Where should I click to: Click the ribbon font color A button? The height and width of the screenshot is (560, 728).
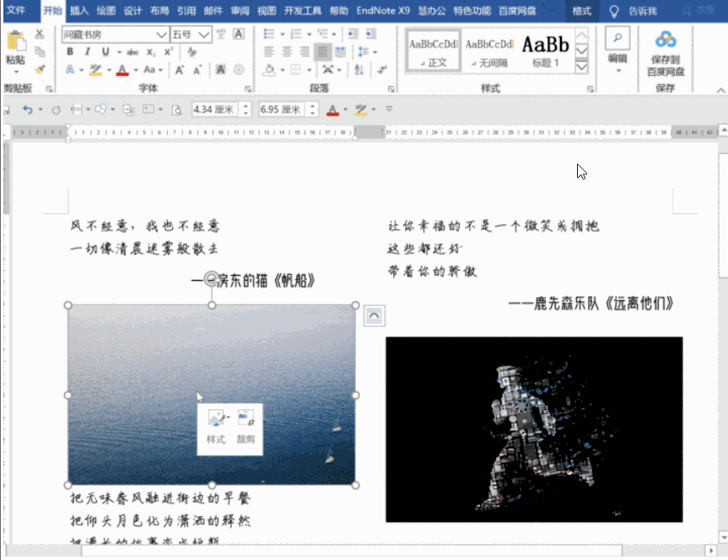point(122,70)
